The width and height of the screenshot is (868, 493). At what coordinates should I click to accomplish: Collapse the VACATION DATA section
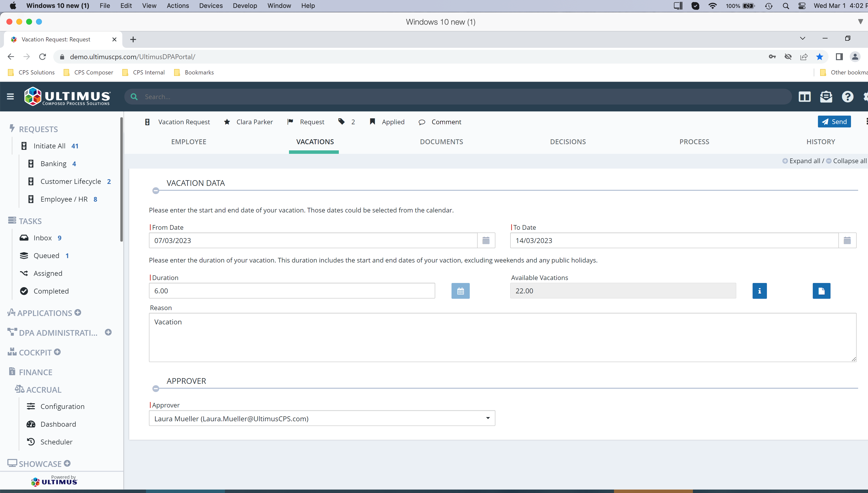156,191
